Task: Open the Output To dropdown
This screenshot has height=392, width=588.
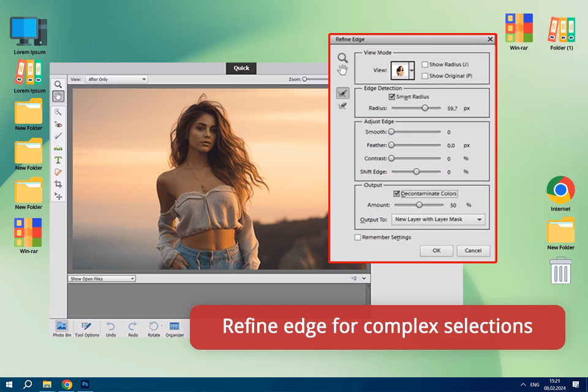Action: coord(437,219)
